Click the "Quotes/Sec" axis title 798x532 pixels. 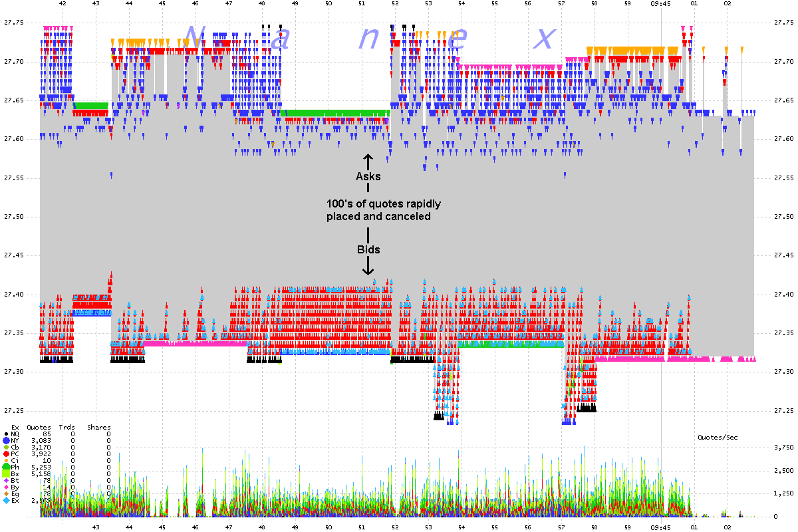718,437
